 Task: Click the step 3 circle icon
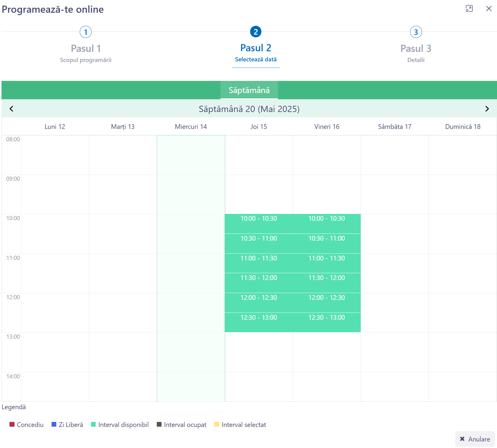point(416,32)
